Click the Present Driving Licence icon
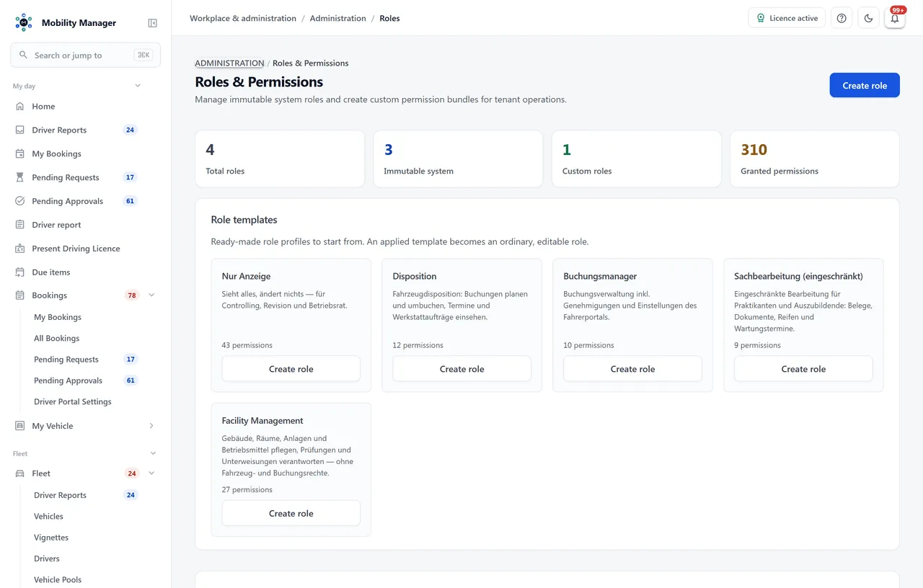The image size is (923, 588). click(x=20, y=249)
